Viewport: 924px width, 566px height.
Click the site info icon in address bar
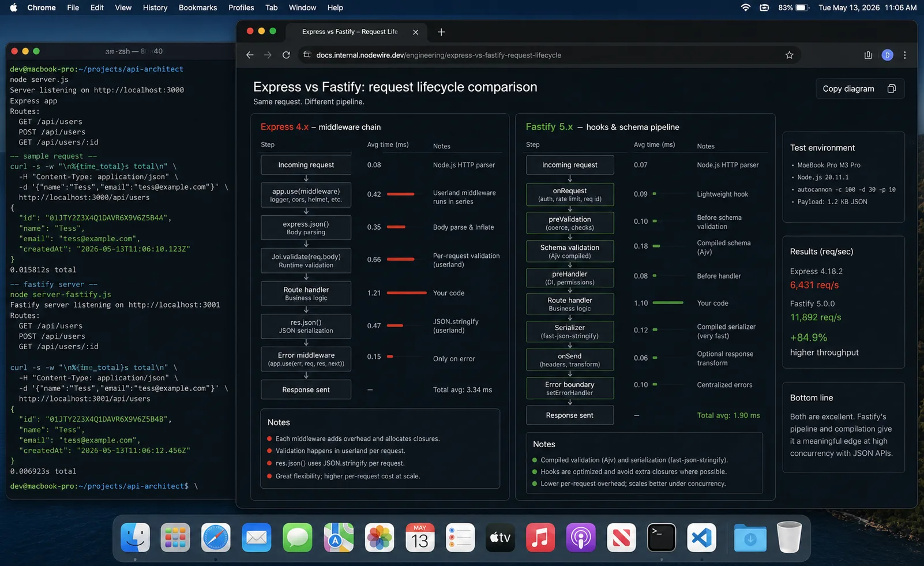(x=307, y=55)
